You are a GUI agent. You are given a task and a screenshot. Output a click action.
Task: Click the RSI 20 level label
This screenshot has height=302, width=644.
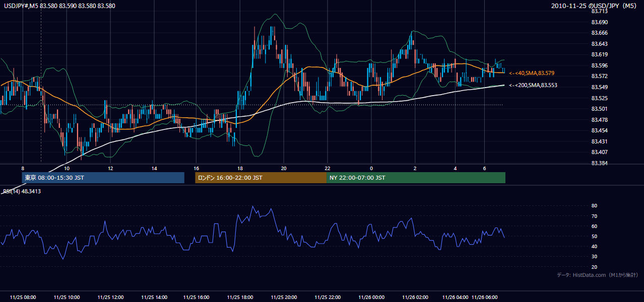594,267
